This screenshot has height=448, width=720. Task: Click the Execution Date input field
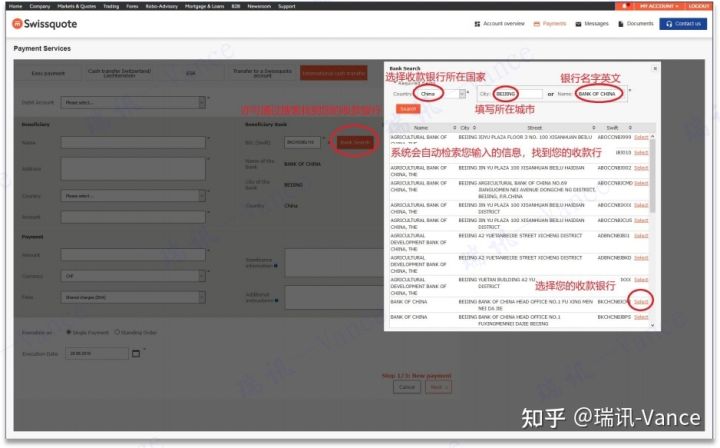coord(96,353)
